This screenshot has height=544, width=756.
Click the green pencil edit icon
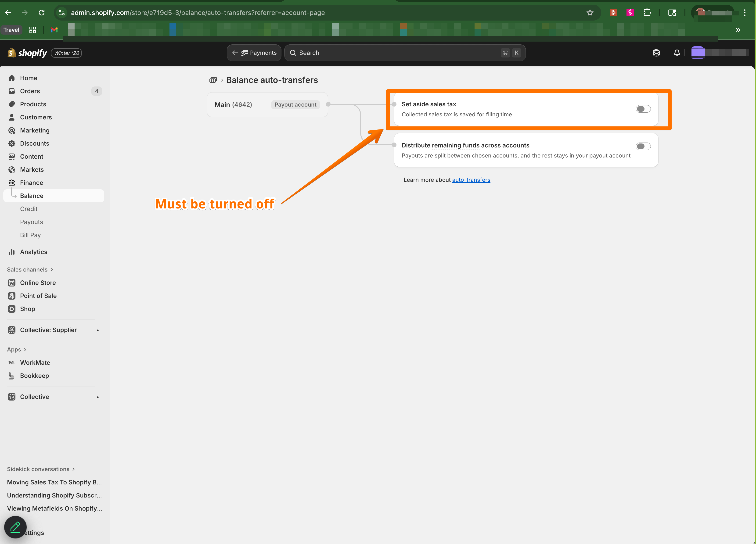pos(15,527)
